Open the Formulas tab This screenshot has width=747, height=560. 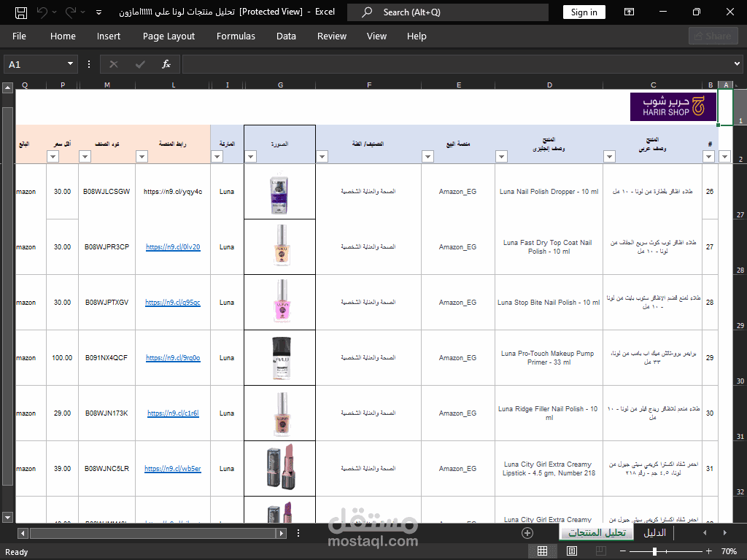click(x=236, y=36)
